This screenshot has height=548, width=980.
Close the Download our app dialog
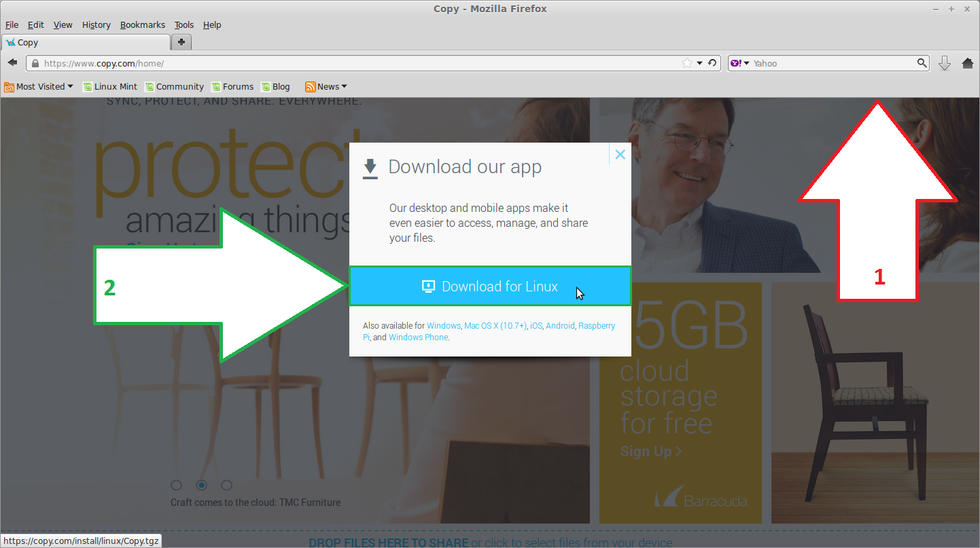(x=620, y=154)
